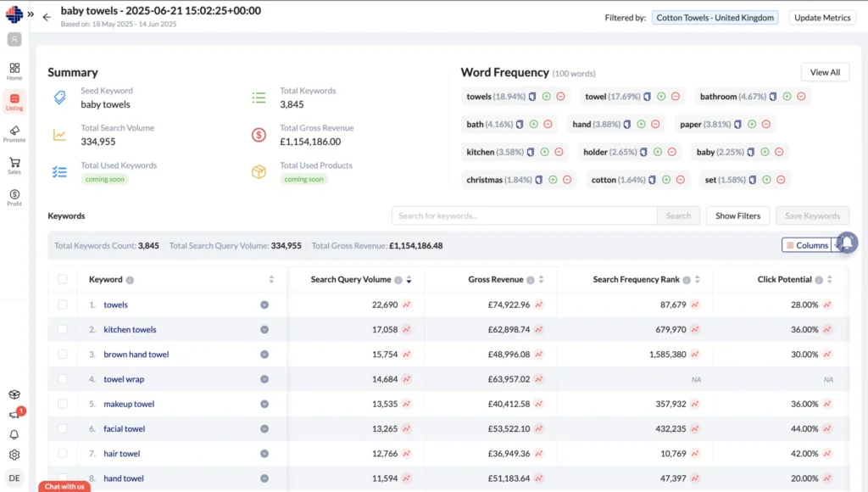Select the checkbox for 'hair towel'

click(x=63, y=453)
